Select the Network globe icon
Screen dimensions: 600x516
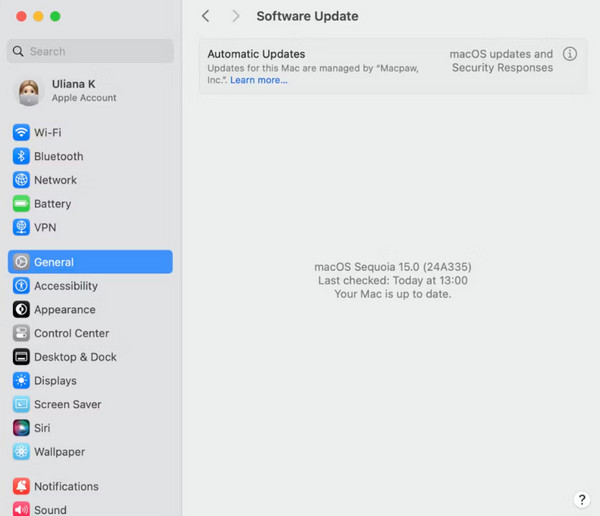point(21,180)
